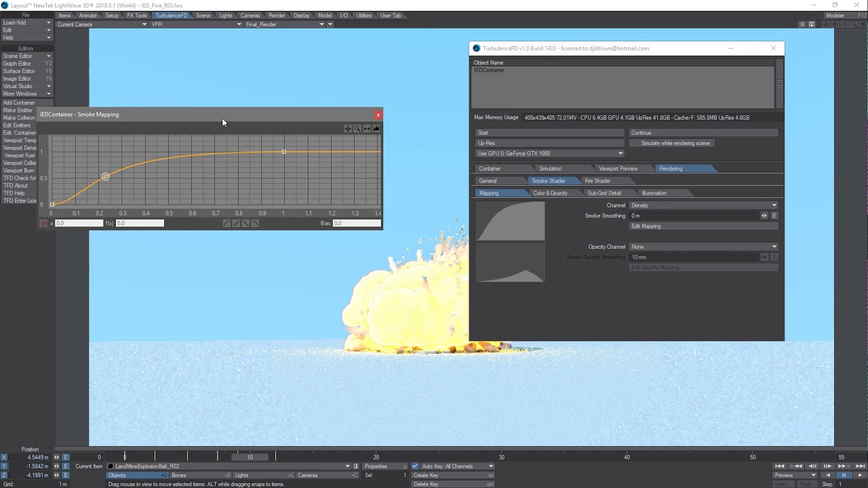Open the FX Tools menu tab

(x=136, y=16)
